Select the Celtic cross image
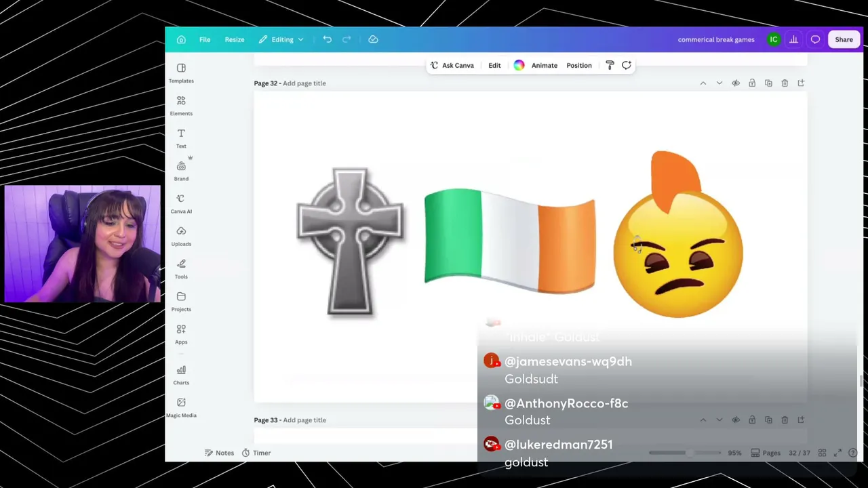This screenshot has height=488, width=868. tap(350, 242)
